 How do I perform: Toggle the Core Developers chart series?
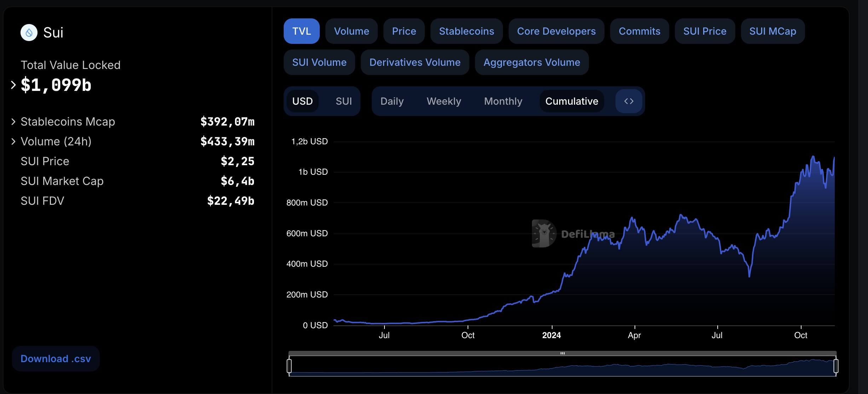556,31
